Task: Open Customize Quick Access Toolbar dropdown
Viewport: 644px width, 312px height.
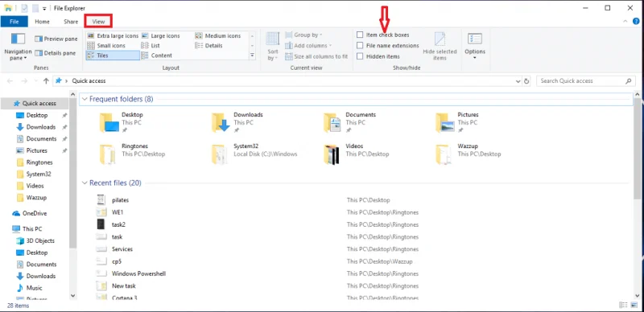Action: (44, 8)
